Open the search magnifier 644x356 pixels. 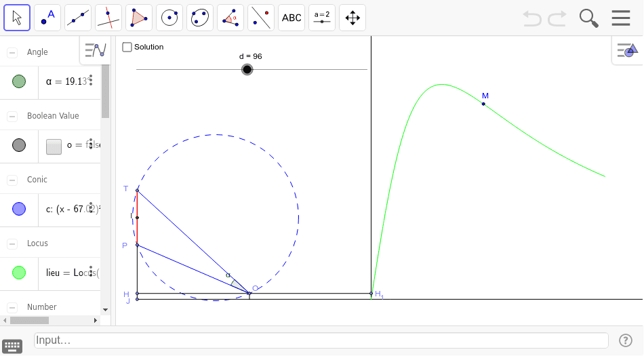coord(588,18)
